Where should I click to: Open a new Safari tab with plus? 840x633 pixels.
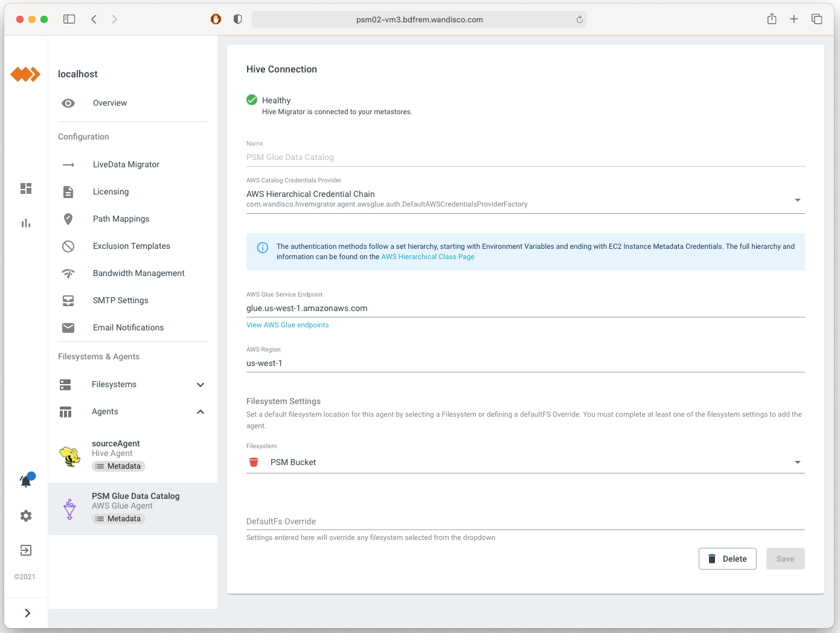(794, 19)
